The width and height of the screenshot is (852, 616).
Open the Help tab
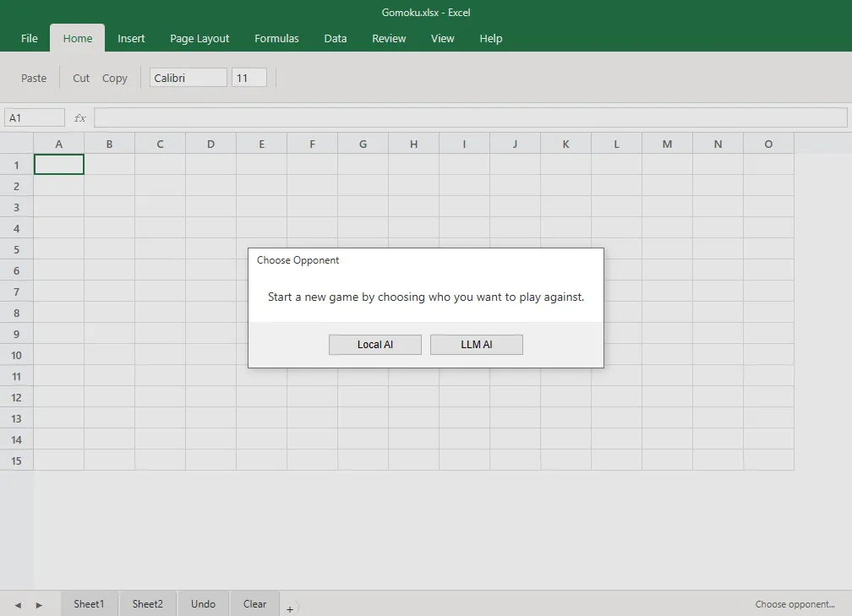490,39
